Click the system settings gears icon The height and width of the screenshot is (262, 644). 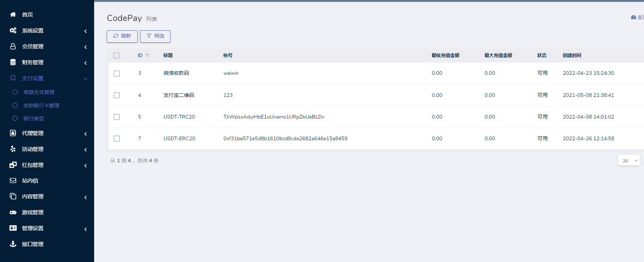point(13,30)
